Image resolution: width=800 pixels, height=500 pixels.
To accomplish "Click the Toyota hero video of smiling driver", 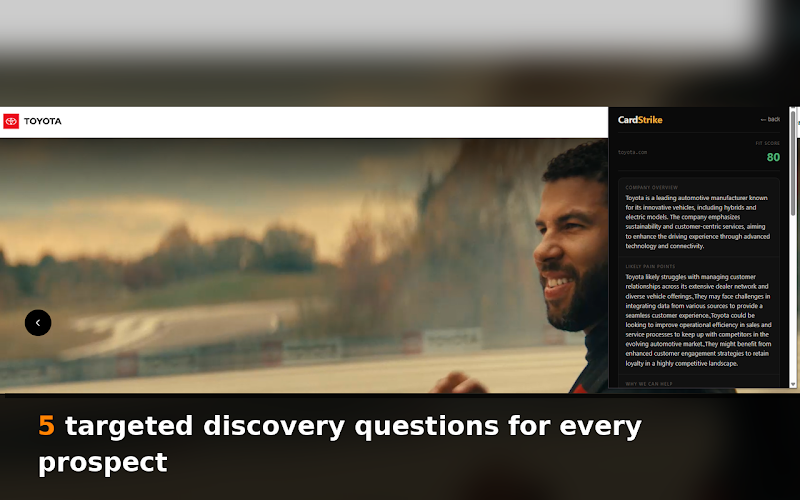I will (x=304, y=265).
